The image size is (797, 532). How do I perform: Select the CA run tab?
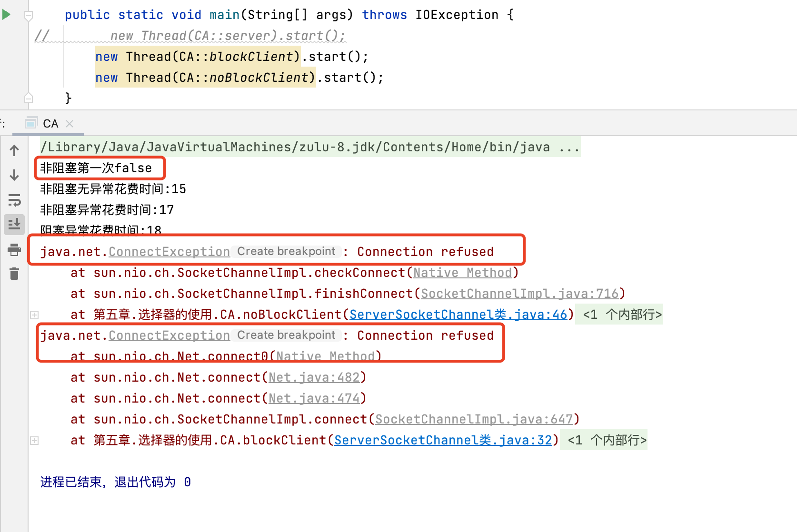(50, 124)
